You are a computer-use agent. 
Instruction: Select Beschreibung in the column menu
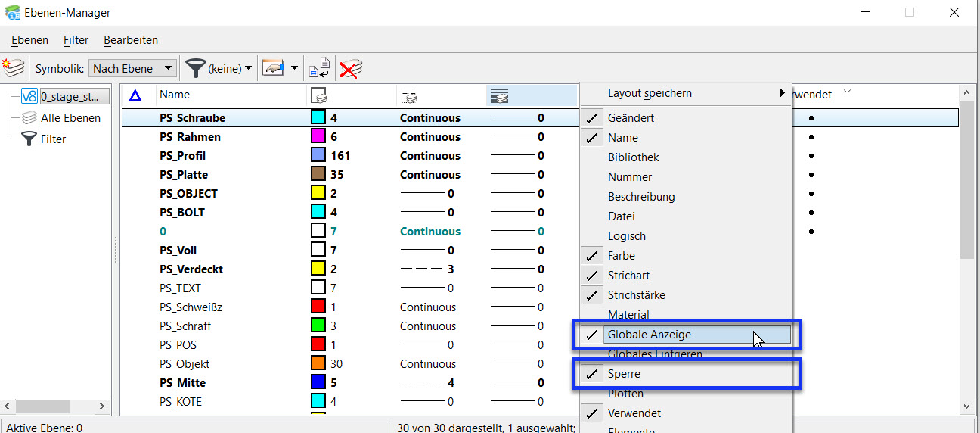687,197
